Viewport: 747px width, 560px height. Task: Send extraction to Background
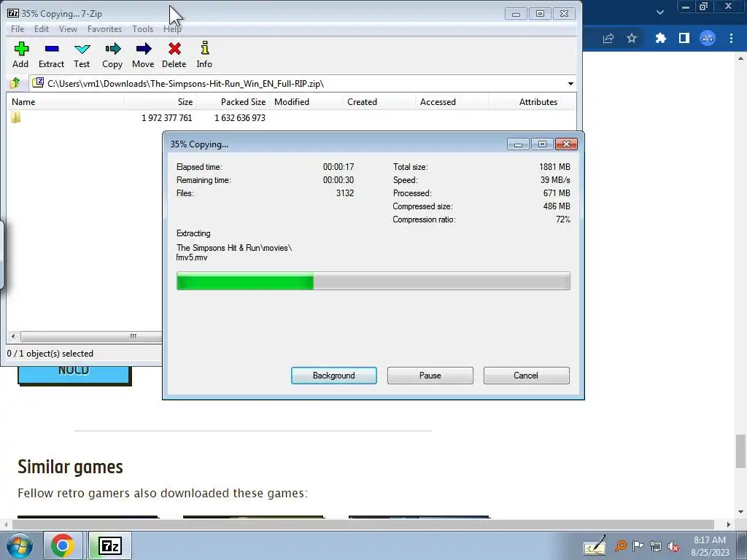334,376
